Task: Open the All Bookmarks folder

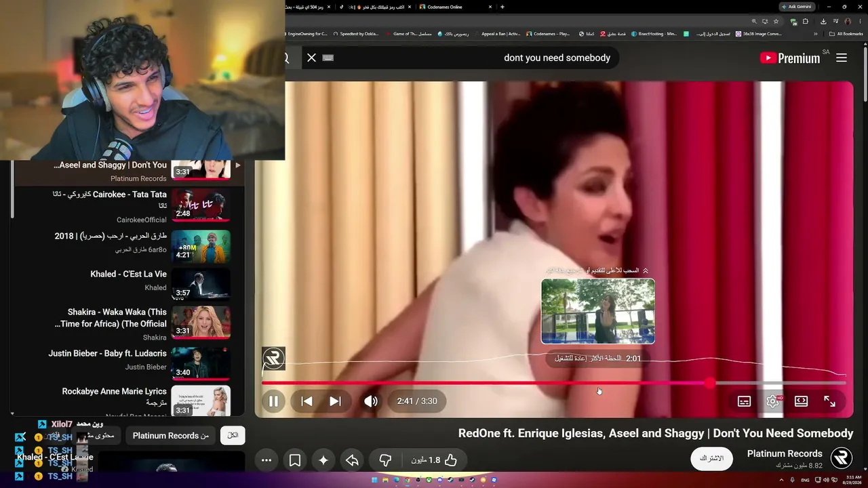Action: [x=847, y=34]
